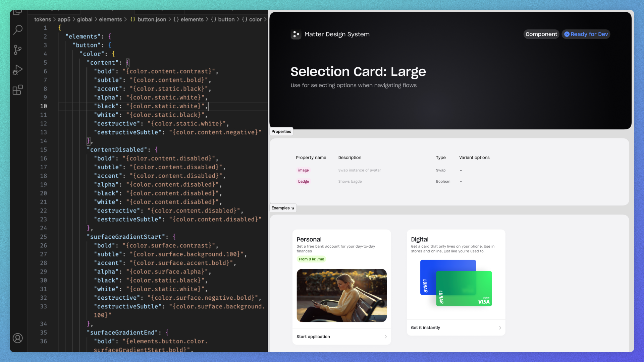The width and height of the screenshot is (644, 362).
Task: Click the Property name column header
Action: 311,158
